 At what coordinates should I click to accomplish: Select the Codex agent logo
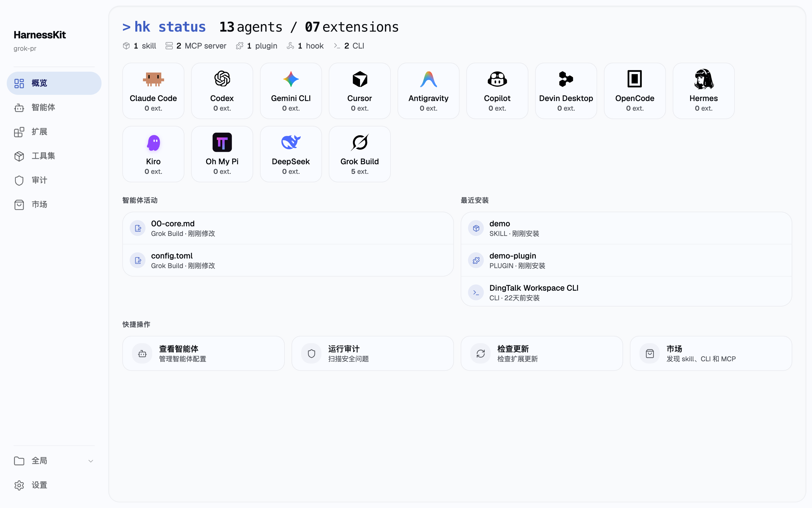point(222,79)
